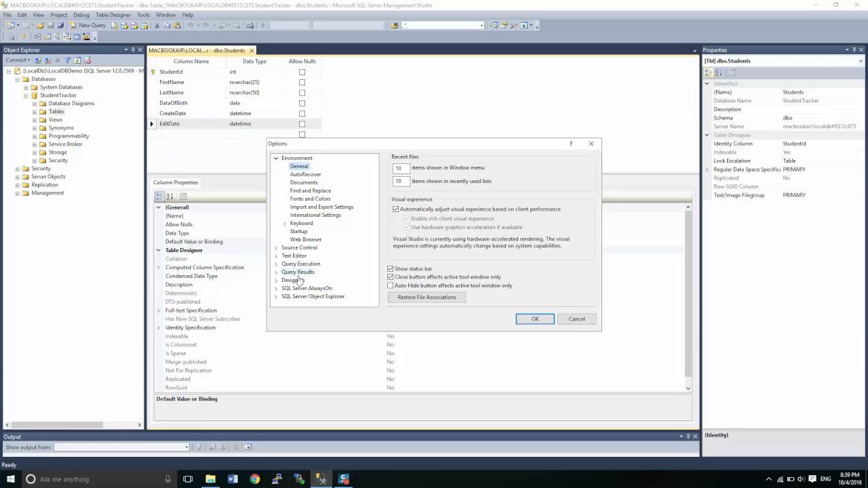Select the Tables folder in Object Explorer
Screen dimensions: 868x488
[56, 112]
